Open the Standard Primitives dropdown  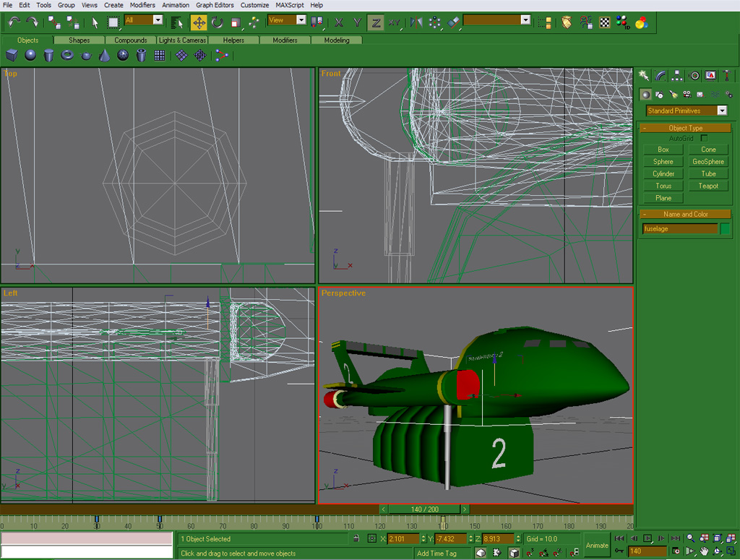coord(722,111)
